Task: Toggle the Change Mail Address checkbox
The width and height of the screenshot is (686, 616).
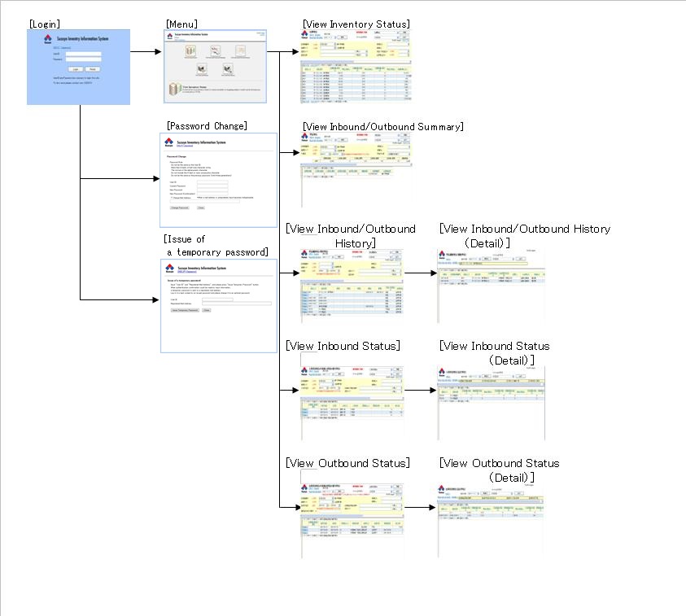Action: pyautogui.click(x=172, y=196)
